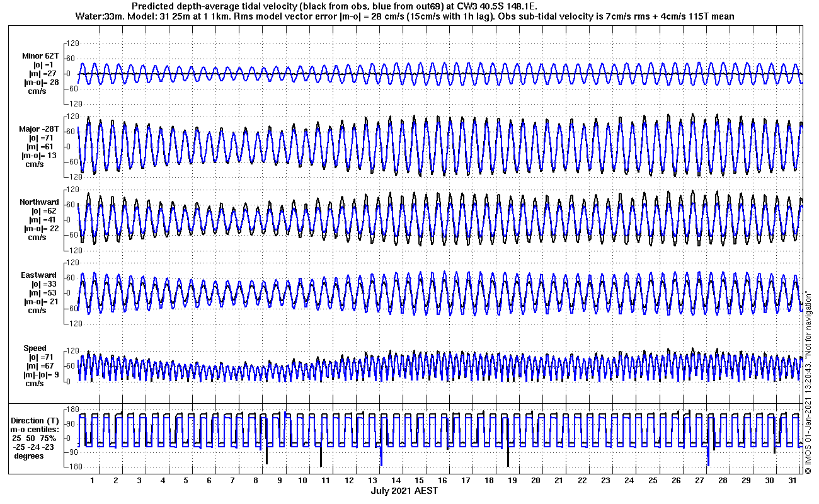Click the '-90' tick on Direction axis
The width and height of the screenshot is (819, 504).
72,452
